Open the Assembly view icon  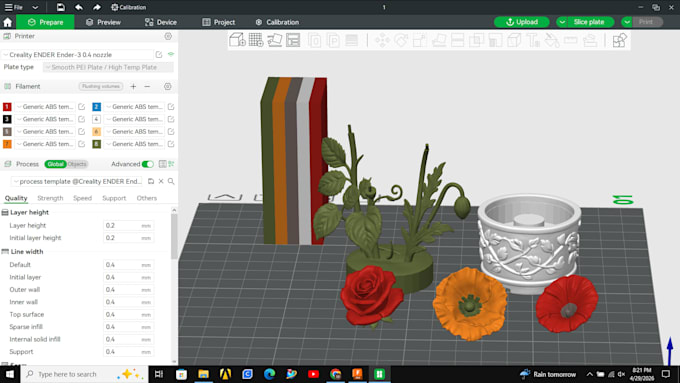[620, 40]
